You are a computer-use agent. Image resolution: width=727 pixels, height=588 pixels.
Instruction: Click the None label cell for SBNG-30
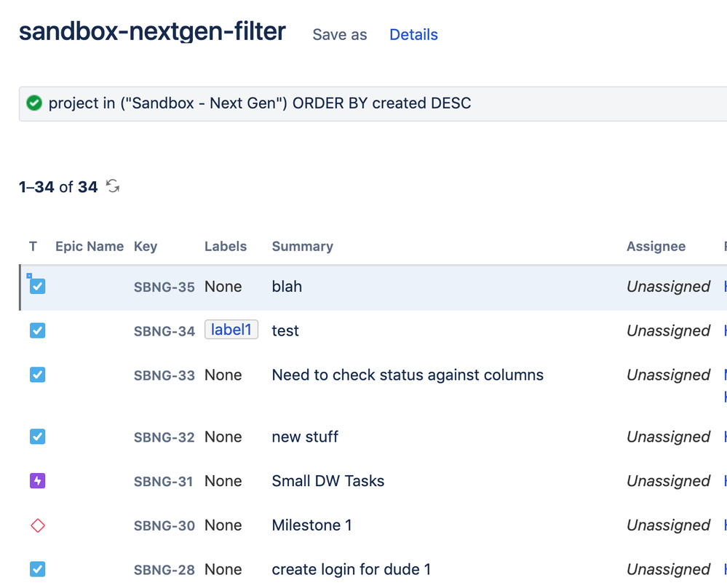coord(223,525)
